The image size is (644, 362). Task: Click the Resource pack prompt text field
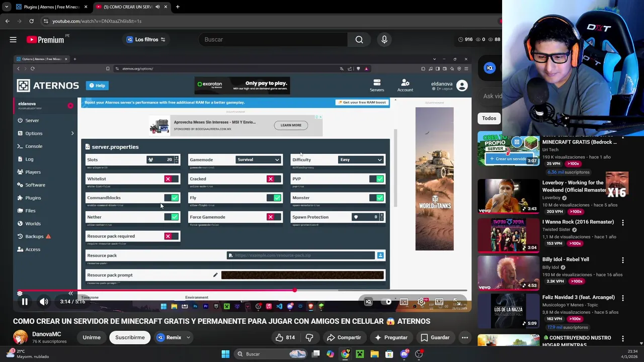tap(302, 275)
